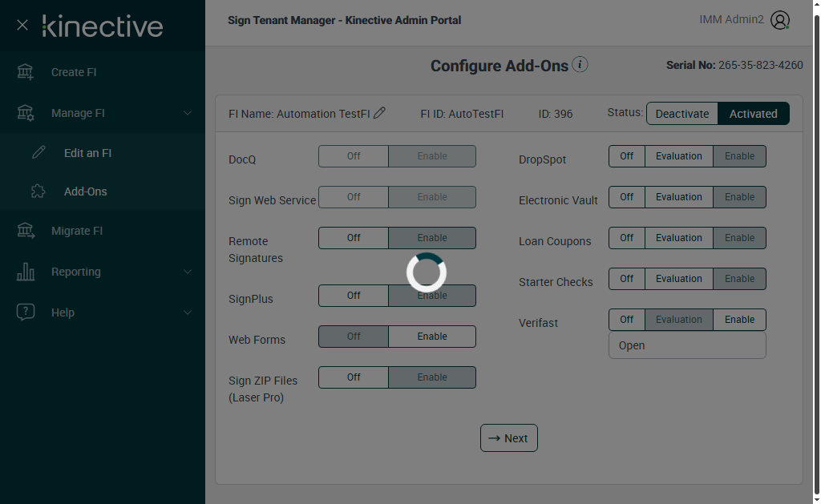Viewport: 821px width, 504px height.
Task: Collapse the Manage FI chevron
Action: coord(187,113)
